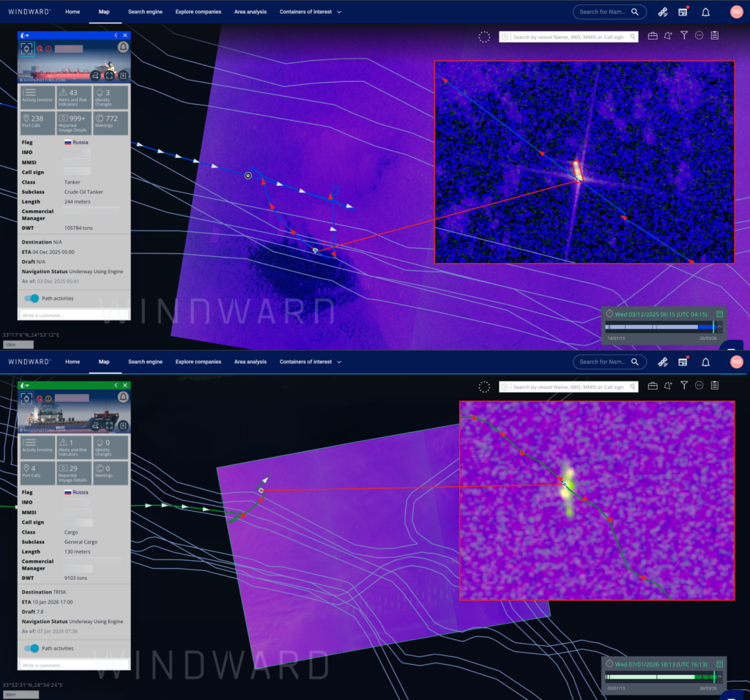
Task: Open Area analysis in upper navbar
Action: pos(250,12)
